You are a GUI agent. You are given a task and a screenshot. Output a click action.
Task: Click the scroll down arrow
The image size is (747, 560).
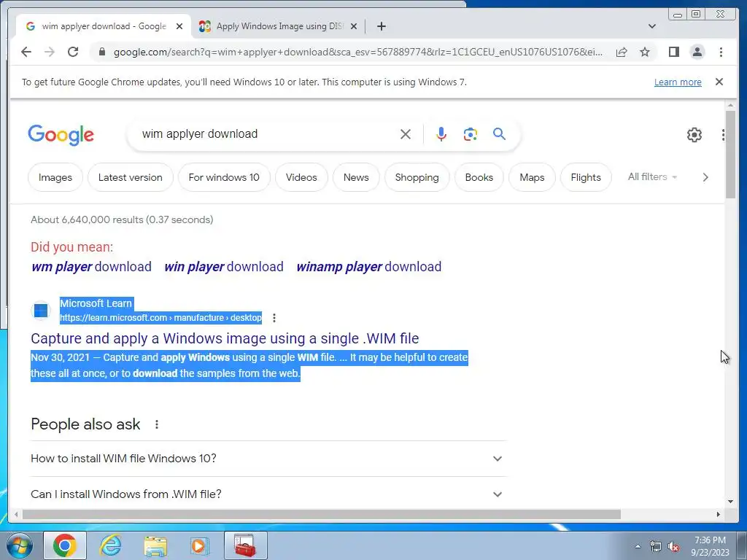point(730,502)
